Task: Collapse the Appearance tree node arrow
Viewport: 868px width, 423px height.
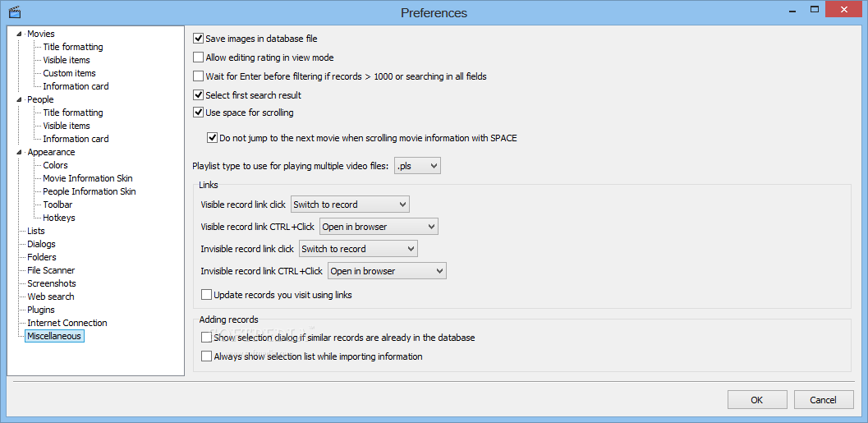Action: point(20,152)
